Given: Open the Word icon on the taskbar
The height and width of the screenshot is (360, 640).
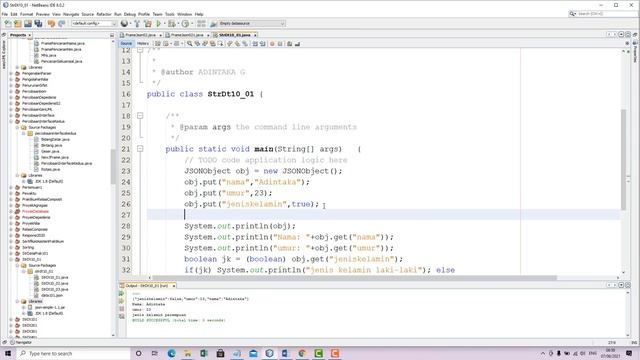Looking at the screenshot, I should coord(286,353).
